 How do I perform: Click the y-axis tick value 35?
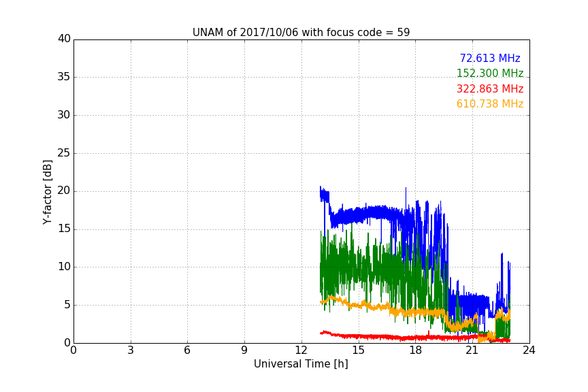click(x=64, y=77)
